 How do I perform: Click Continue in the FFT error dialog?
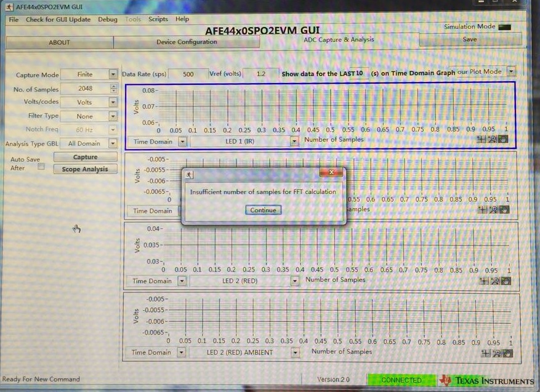tap(263, 210)
